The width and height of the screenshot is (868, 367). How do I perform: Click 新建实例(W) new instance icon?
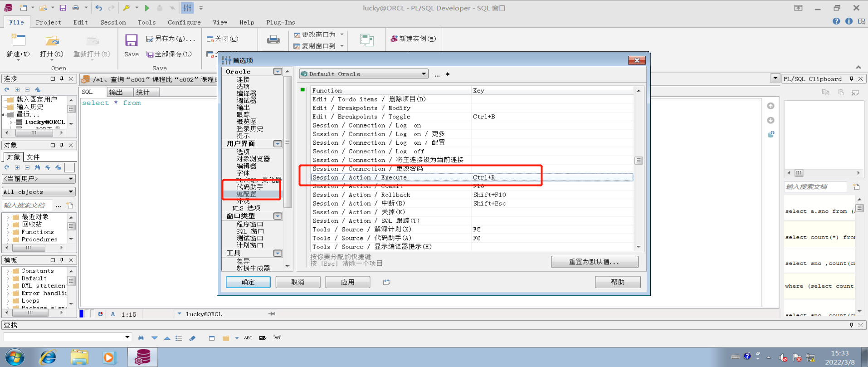click(394, 39)
